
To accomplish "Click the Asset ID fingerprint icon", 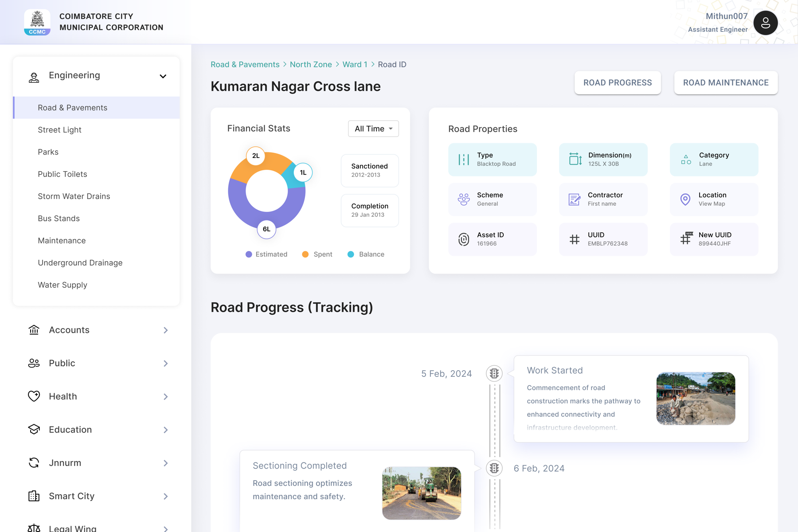I will point(464,239).
